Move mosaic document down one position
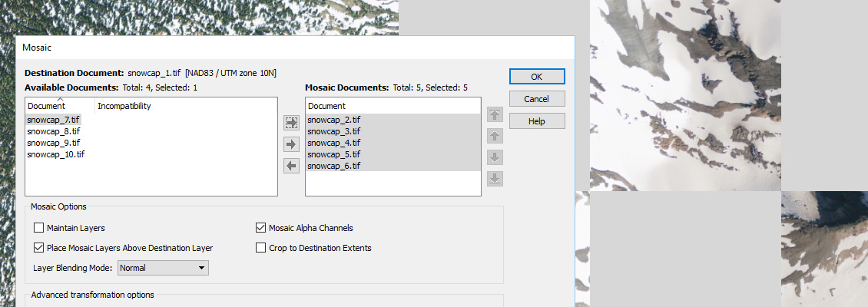 pyautogui.click(x=495, y=157)
